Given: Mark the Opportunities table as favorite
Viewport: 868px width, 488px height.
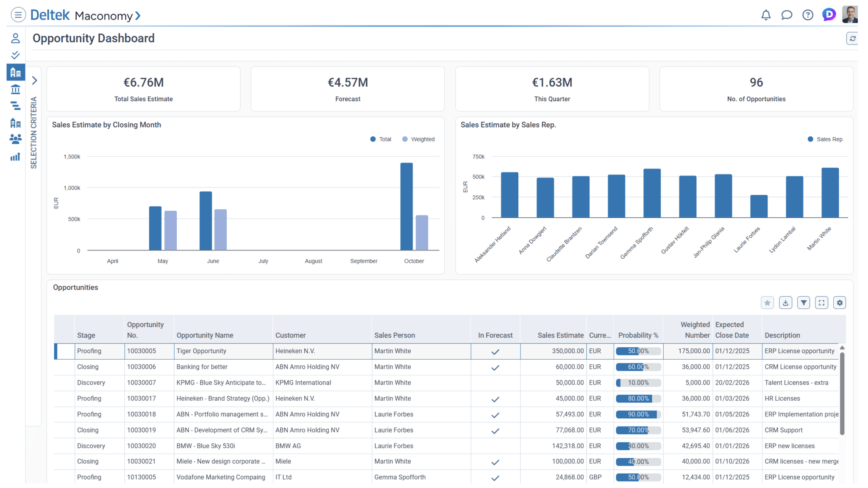Looking at the screenshot, I should 767,302.
